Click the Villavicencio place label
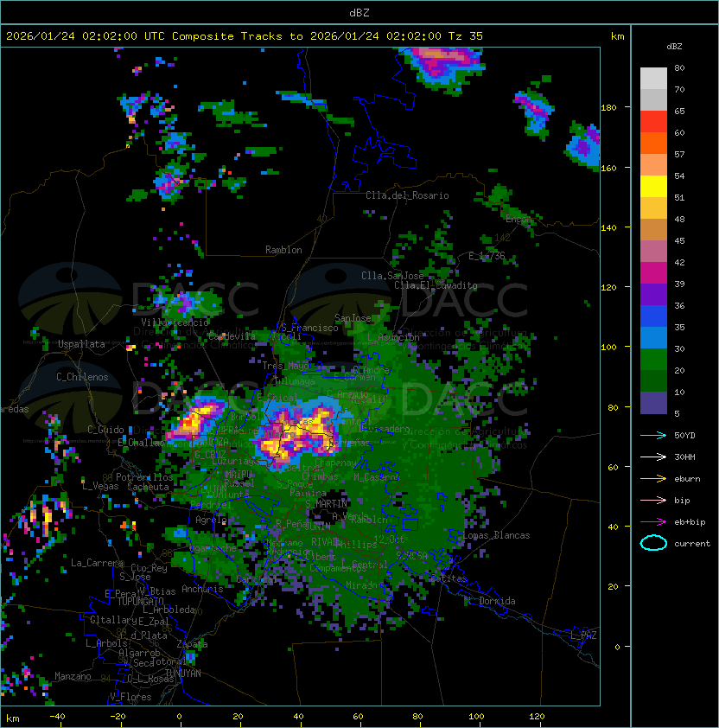Viewport: 719px width, 728px height. coord(175,322)
